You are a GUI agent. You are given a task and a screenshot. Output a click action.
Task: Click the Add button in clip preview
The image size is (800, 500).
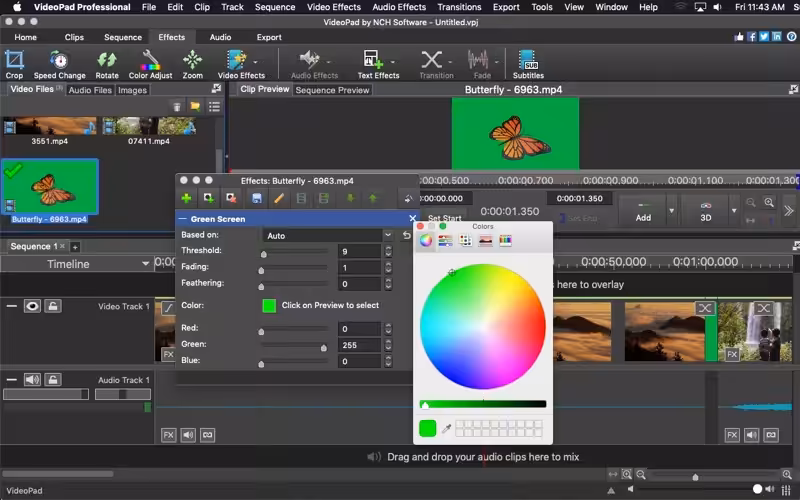point(643,211)
